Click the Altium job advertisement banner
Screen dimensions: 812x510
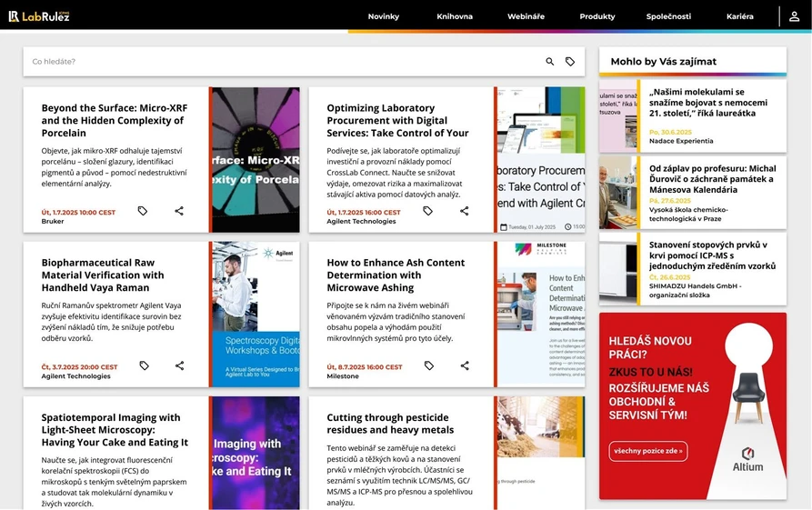point(693,406)
